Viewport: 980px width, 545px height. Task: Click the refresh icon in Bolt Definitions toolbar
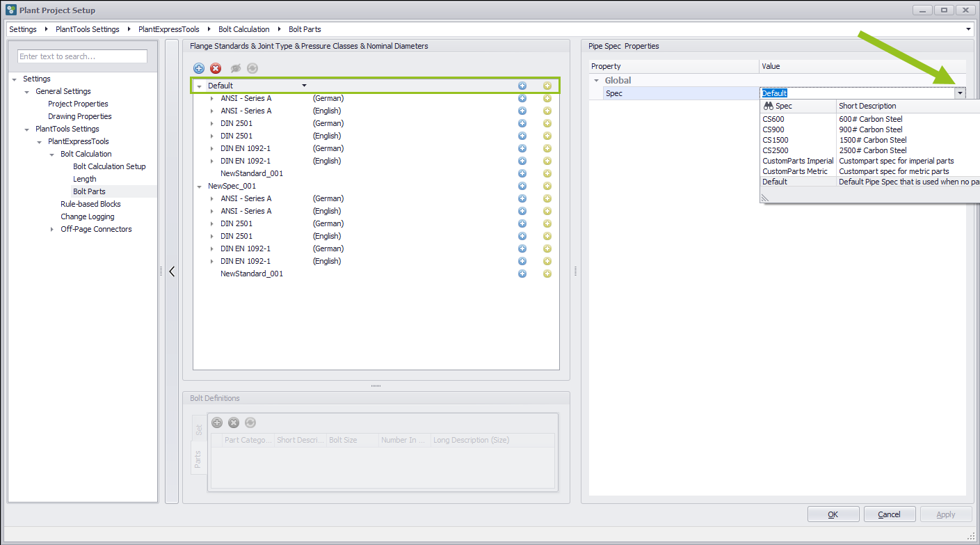(250, 422)
